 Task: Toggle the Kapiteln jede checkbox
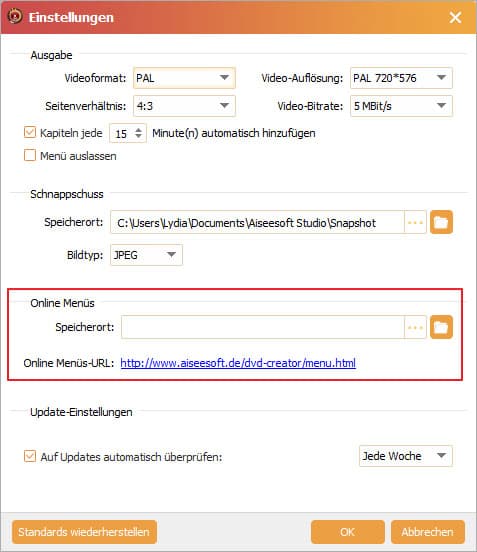click(x=30, y=133)
